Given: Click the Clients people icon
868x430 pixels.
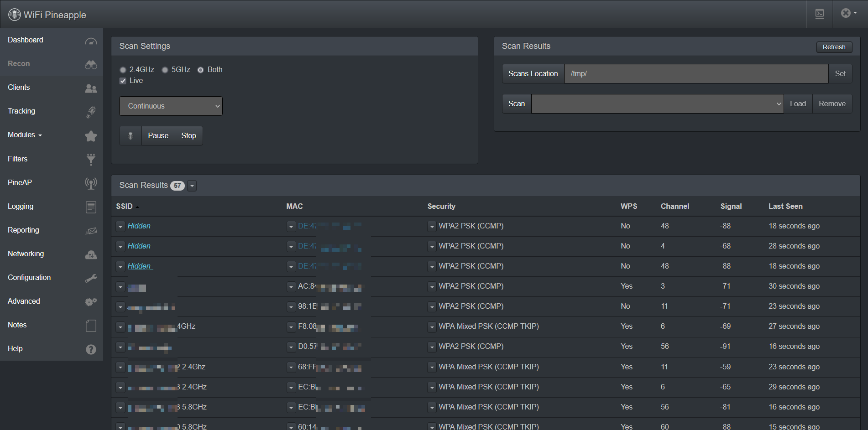Looking at the screenshot, I should (x=91, y=88).
